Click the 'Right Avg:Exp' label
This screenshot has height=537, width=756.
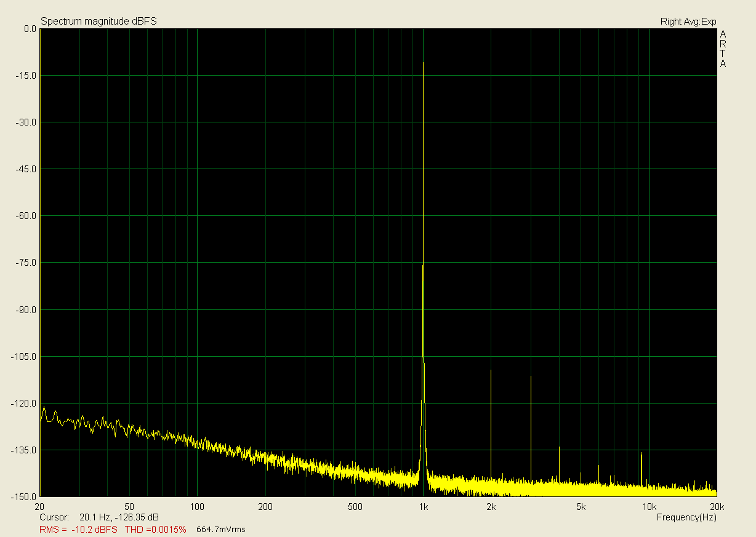coord(688,22)
